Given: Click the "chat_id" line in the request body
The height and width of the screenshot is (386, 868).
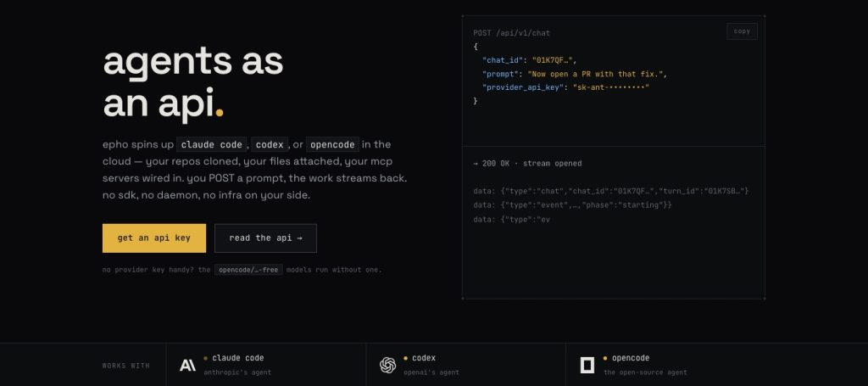Looking at the screenshot, I should pos(530,60).
